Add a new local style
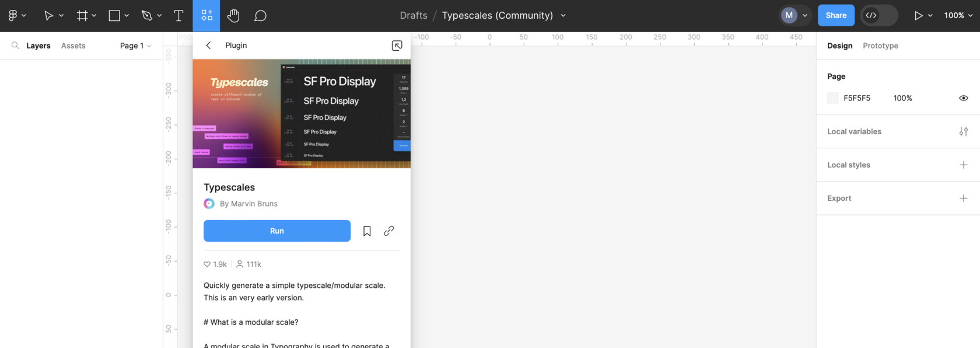This screenshot has height=348, width=980. (964, 165)
